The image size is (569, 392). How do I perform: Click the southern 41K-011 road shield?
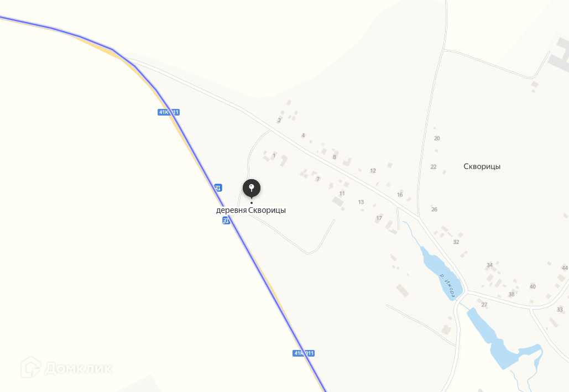[304, 353]
